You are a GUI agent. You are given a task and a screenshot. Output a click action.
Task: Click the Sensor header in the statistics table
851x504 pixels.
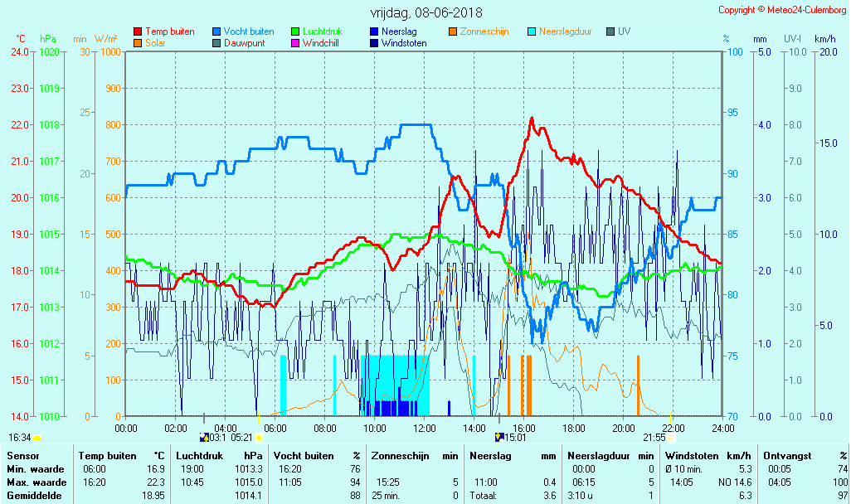click(x=22, y=456)
